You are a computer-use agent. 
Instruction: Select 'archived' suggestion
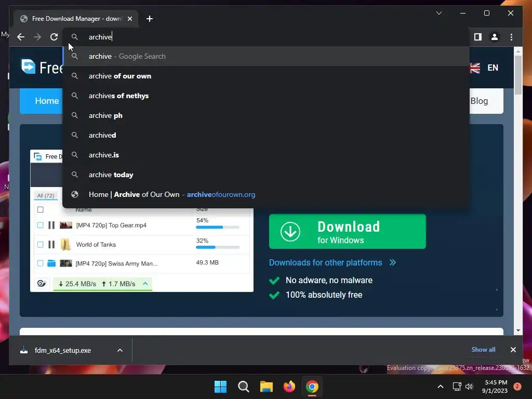point(266,135)
